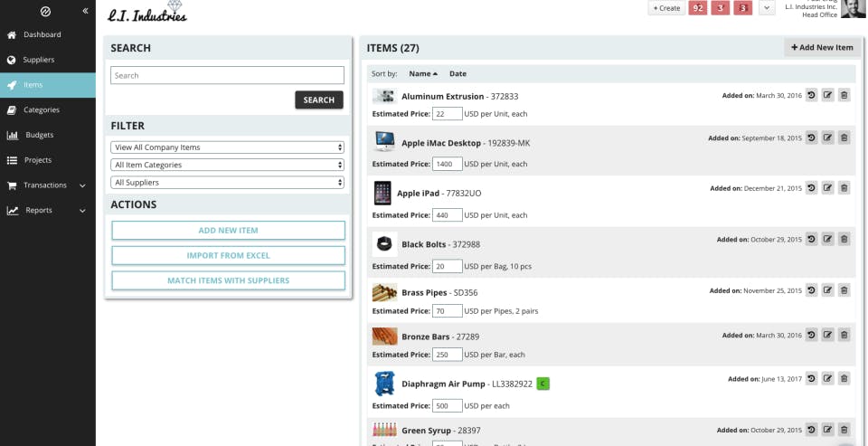The image size is (868, 446).
Task: Click edit icon for Apple iMac Desktop
Action: pyautogui.click(x=827, y=138)
